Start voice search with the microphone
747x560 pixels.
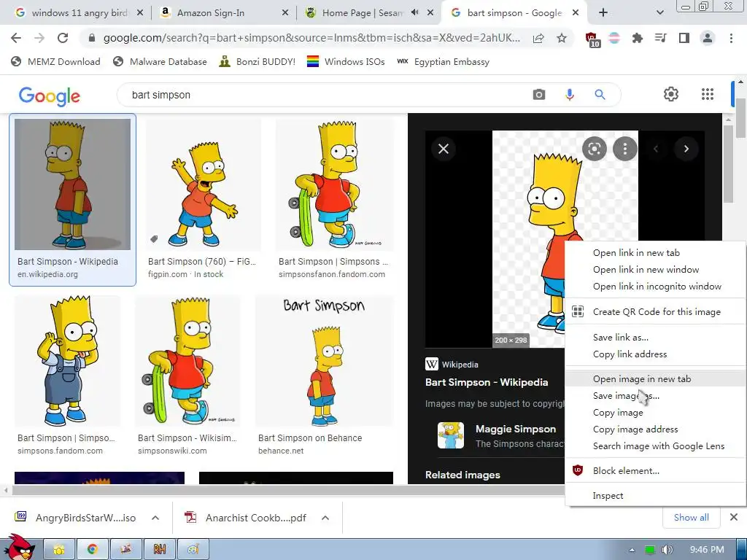(569, 95)
